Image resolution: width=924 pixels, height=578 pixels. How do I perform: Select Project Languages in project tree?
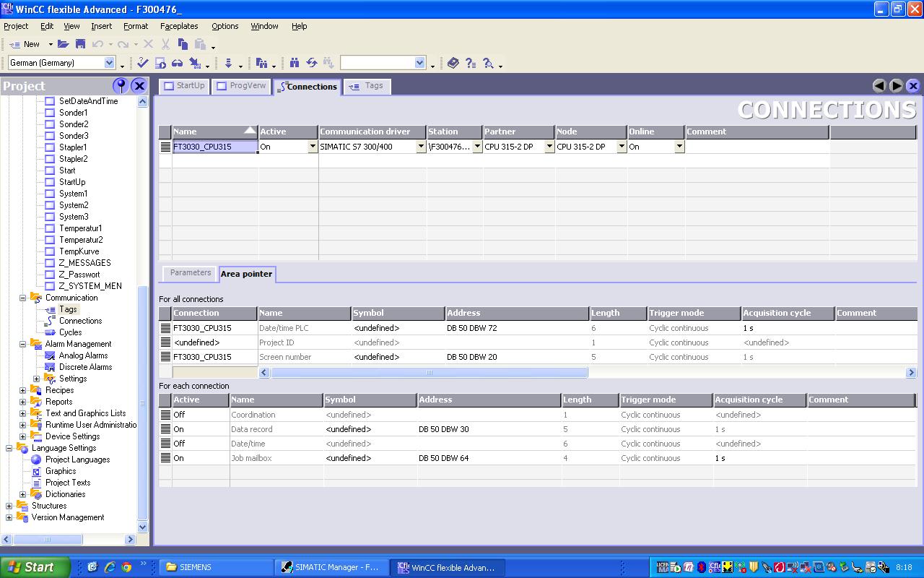tap(77, 460)
